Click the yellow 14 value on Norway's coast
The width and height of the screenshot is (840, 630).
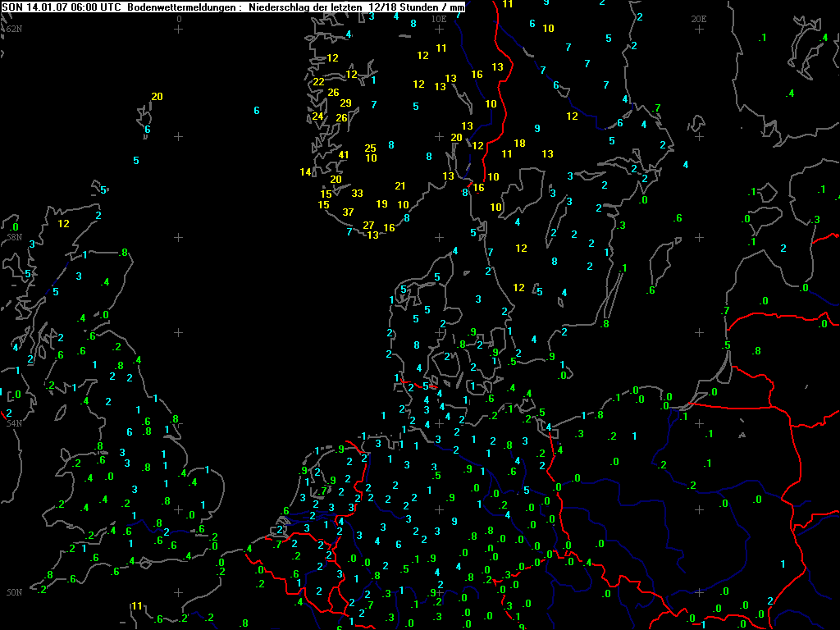(x=305, y=172)
